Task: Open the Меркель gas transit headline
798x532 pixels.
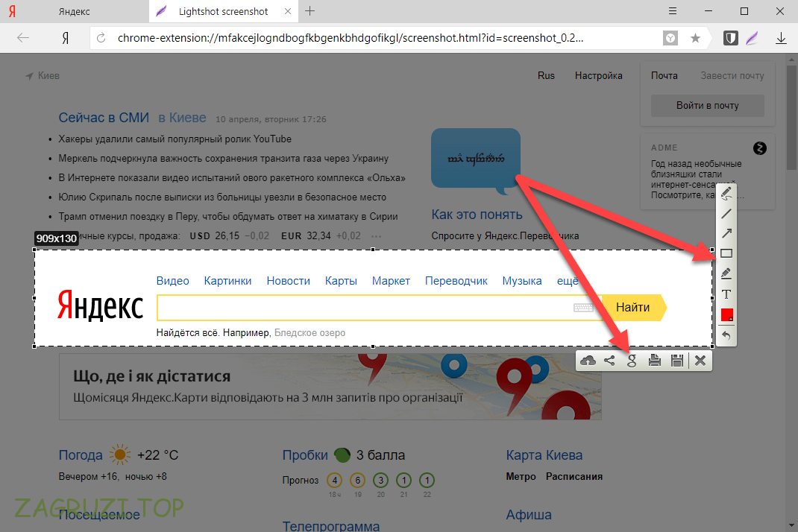Action: click(224, 158)
